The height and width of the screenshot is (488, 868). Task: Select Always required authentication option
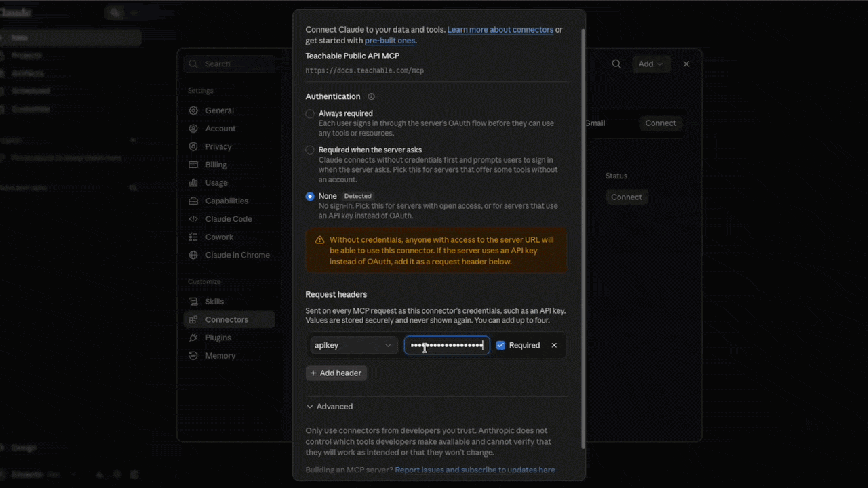tap(310, 114)
